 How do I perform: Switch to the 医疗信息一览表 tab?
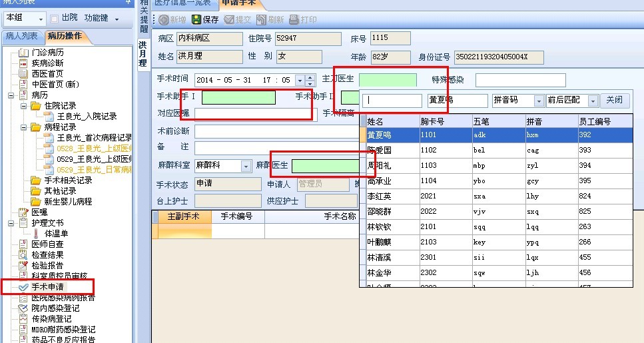[183, 3]
